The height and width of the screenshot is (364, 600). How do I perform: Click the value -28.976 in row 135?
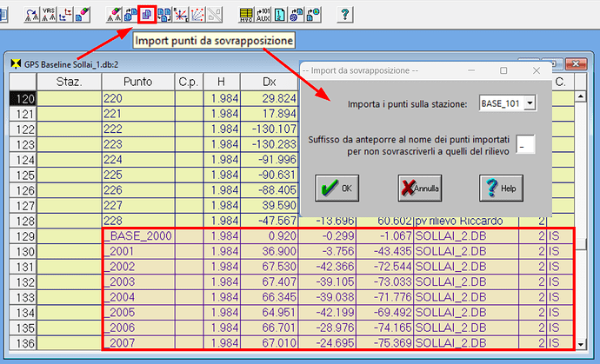coord(328,328)
